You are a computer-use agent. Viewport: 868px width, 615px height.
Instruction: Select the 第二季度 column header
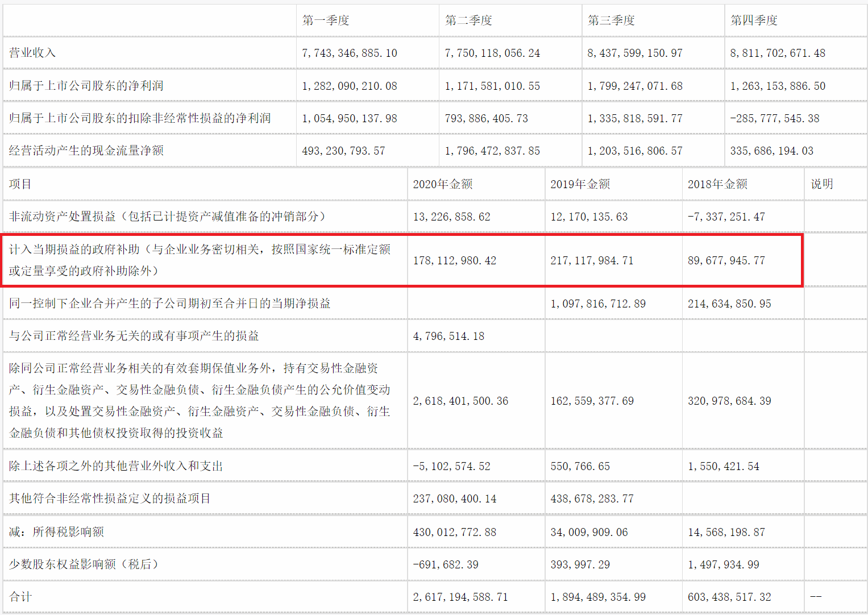(x=468, y=20)
